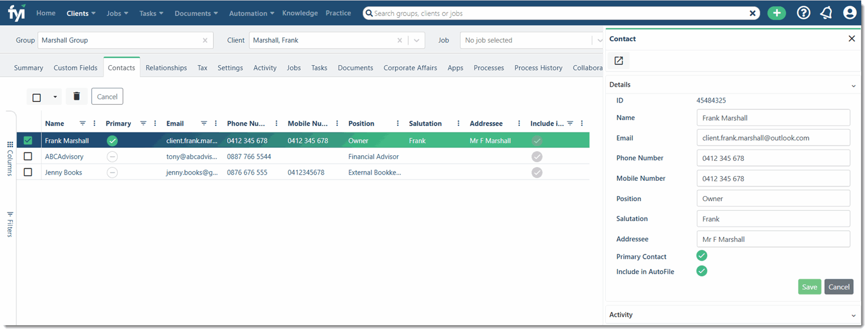Viewport: 868px width, 332px height.
Task: Delete selected contacts with trash icon
Action: point(76,96)
